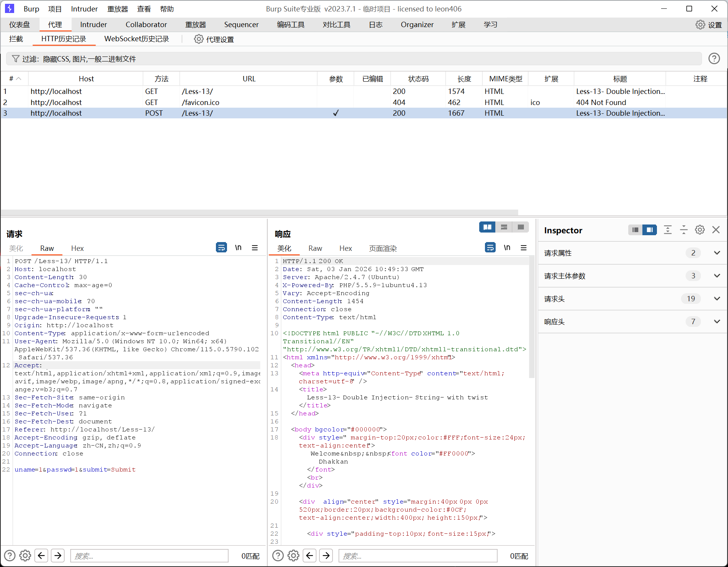Viewport: 728px width, 567px height.
Task: Sort history by the 状态码 column
Action: [418, 79]
